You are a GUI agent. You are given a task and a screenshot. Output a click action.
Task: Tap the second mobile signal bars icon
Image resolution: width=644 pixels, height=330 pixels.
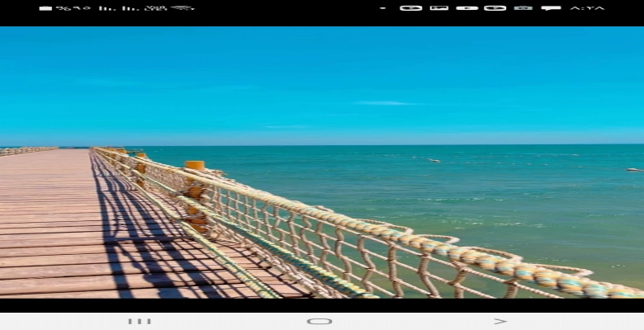click(x=130, y=8)
